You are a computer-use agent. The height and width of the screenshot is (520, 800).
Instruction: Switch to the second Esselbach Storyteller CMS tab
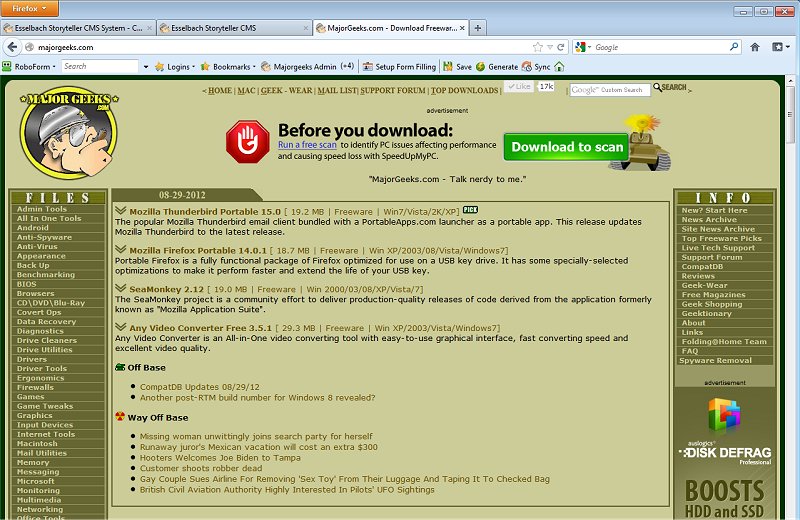click(x=235, y=28)
